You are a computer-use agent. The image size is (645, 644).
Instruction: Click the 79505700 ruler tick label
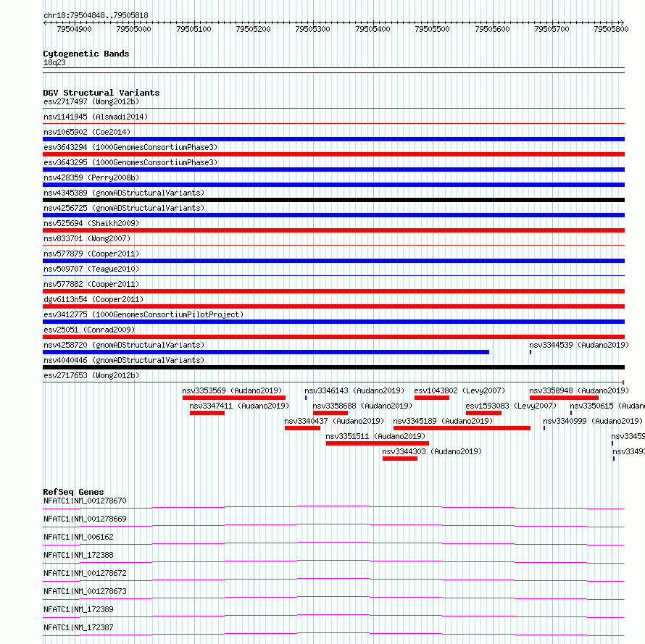(x=552, y=29)
